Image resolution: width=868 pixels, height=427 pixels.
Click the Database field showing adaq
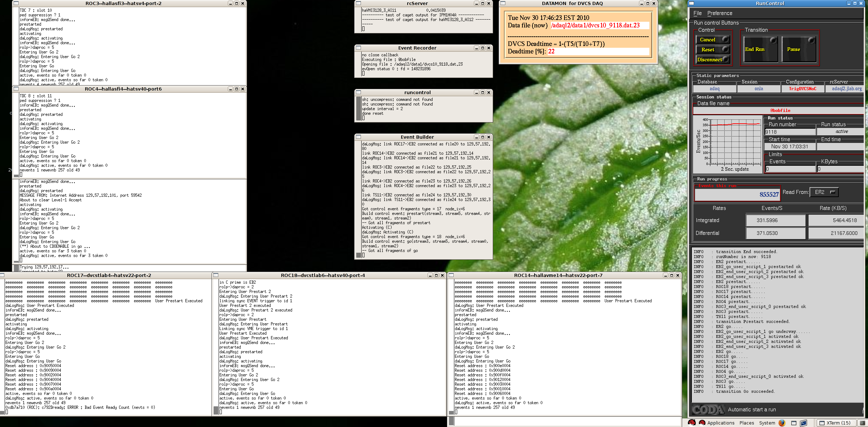coord(714,89)
